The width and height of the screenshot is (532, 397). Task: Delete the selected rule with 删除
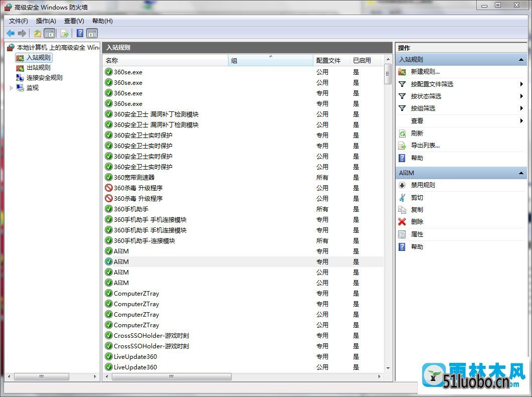(x=417, y=222)
